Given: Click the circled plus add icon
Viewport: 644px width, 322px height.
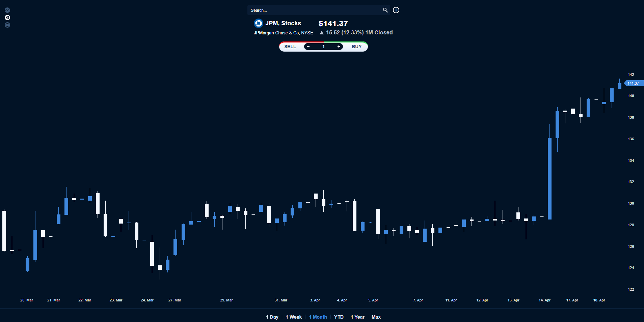Looking at the screenshot, I should [396, 10].
